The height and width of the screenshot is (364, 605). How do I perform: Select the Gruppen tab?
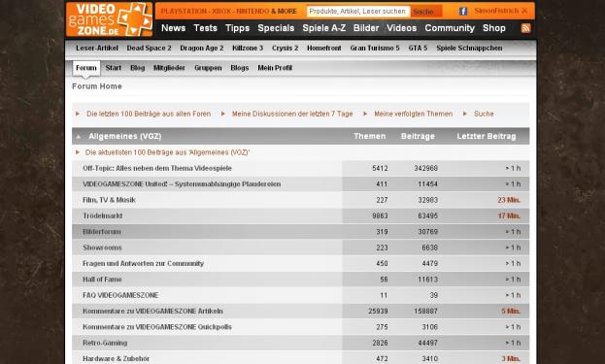pos(208,68)
